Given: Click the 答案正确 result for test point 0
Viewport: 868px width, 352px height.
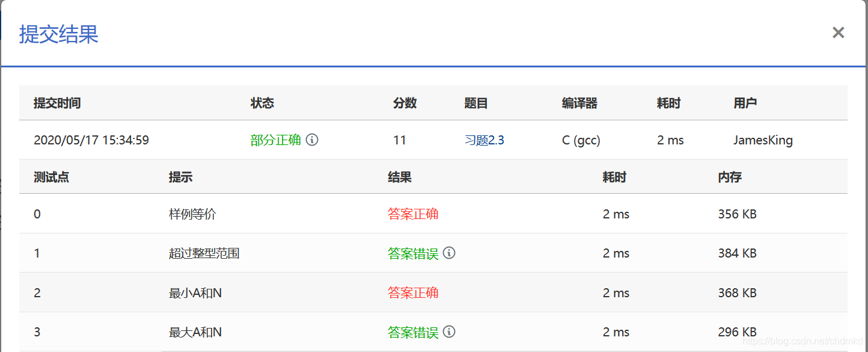Looking at the screenshot, I should [x=413, y=214].
